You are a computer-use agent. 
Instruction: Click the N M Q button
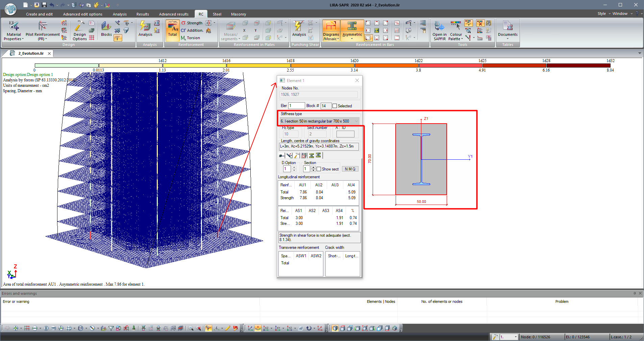click(x=350, y=169)
